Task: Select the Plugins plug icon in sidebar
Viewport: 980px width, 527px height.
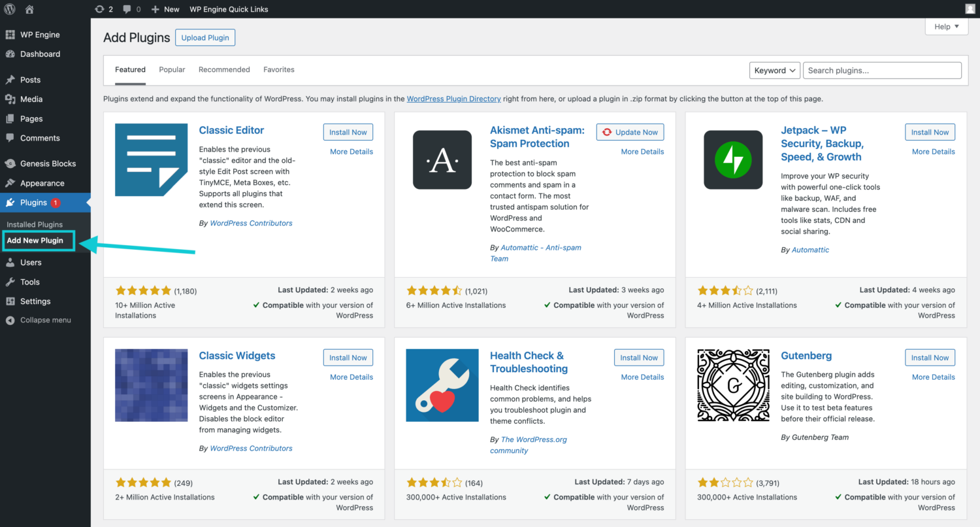Action: [x=10, y=203]
